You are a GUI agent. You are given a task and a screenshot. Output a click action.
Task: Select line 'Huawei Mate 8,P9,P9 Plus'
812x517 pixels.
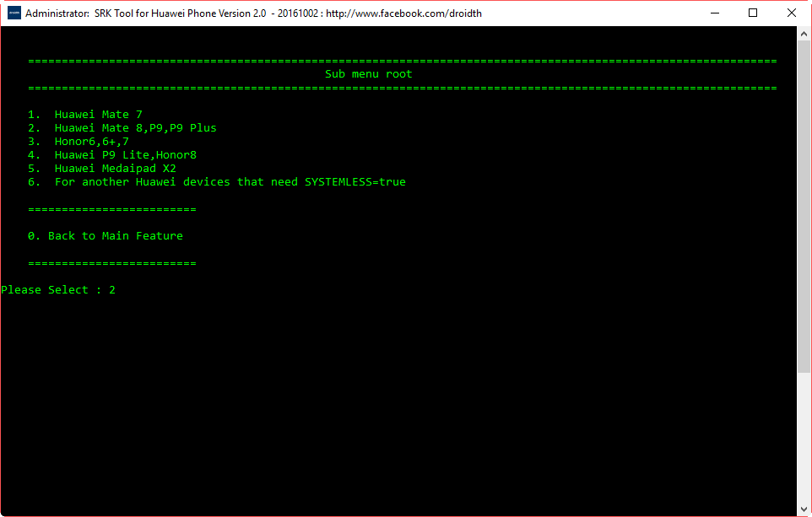pos(122,128)
